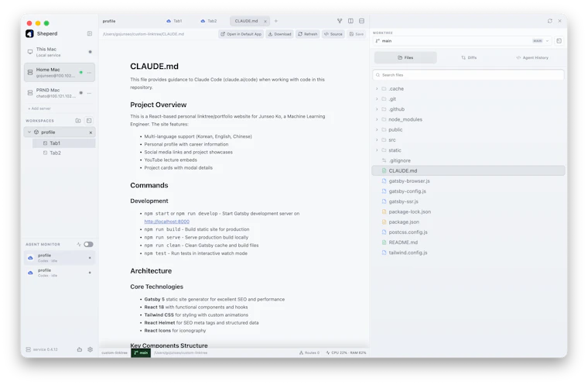This screenshot has width=588, height=385.
Task: Open the settings gear in sidebar footer
Action: point(90,349)
